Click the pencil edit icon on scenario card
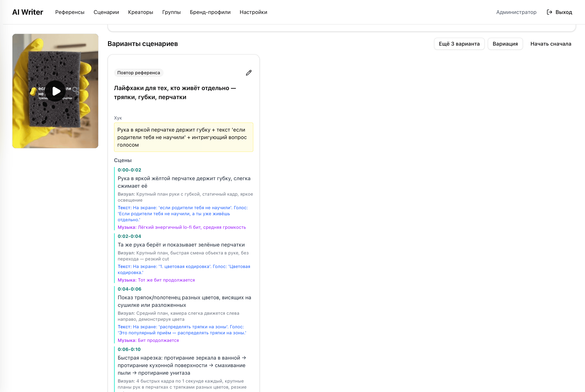 click(x=249, y=73)
